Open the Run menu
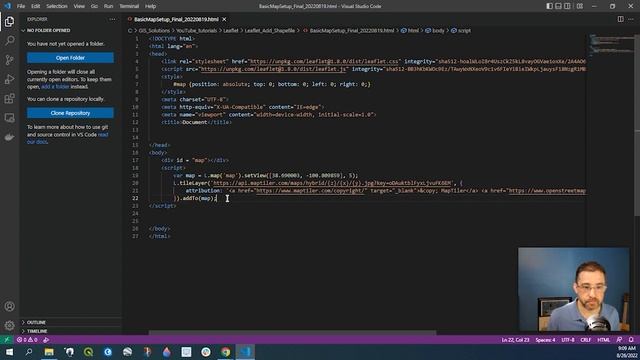640x360 pixels. [x=109, y=6]
